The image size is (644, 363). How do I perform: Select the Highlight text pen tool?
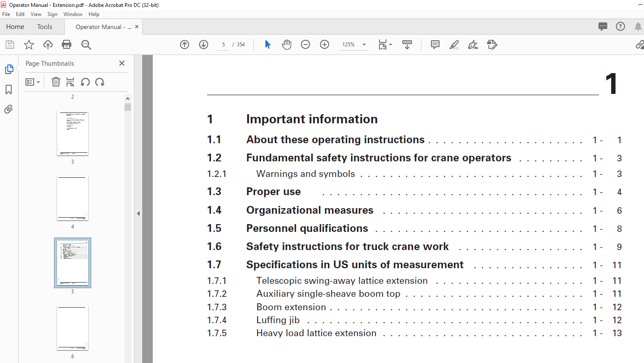tap(454, 45)
